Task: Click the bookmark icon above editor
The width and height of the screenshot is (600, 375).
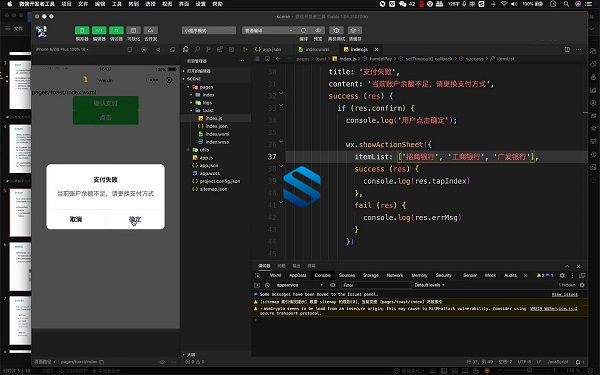Action: tap(267, 59)
